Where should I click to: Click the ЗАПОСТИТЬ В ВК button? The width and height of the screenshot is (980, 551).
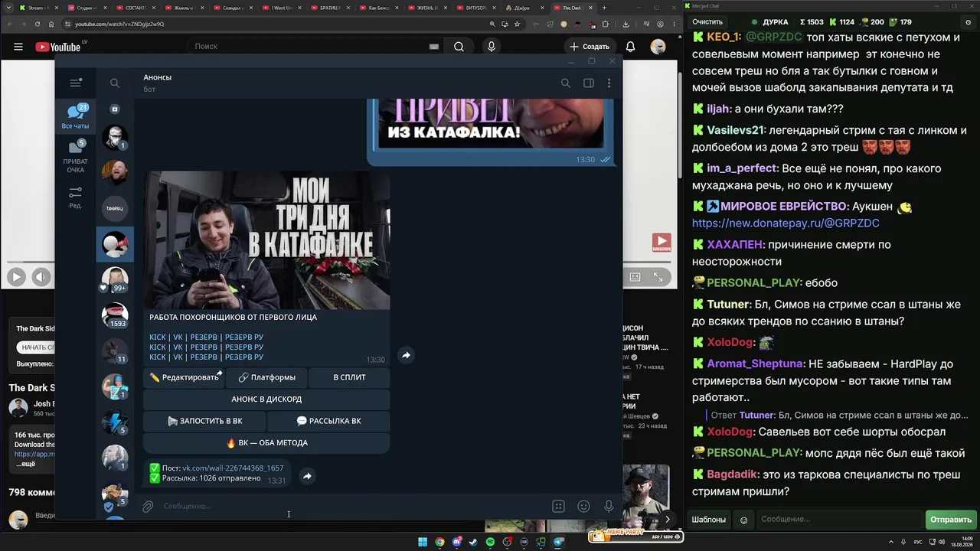[204, 421]
